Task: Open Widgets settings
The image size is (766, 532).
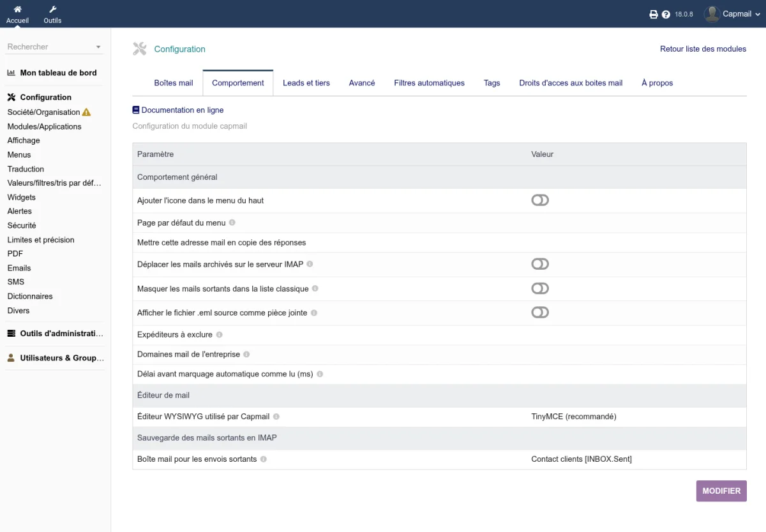Action: click(22, 197)
